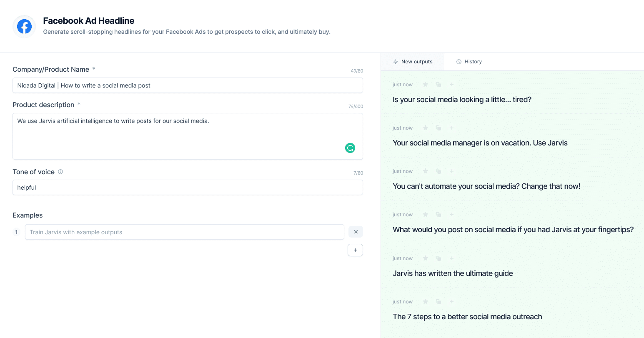The image size is (644, 338).
Task: Click the Facebook logo icon
Action: pos(24,27)
